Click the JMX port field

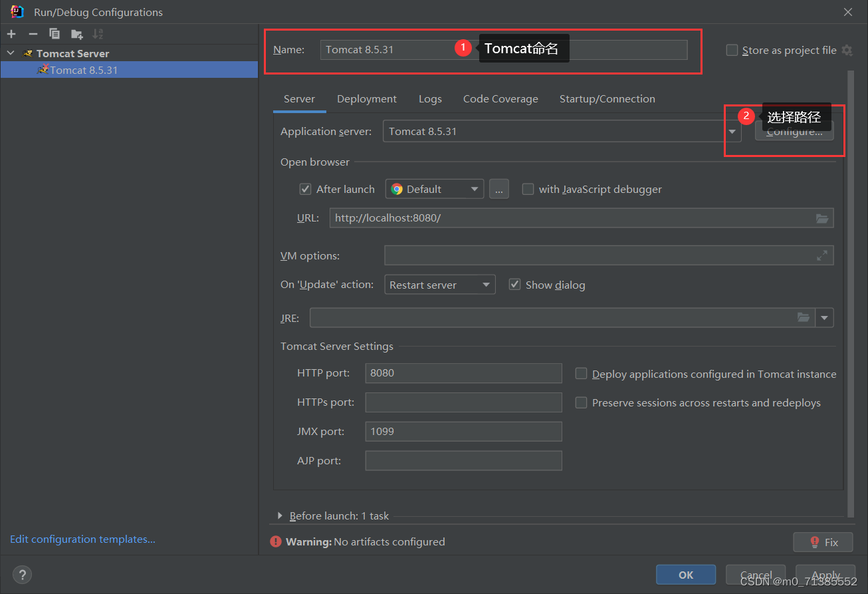point(464,432)
